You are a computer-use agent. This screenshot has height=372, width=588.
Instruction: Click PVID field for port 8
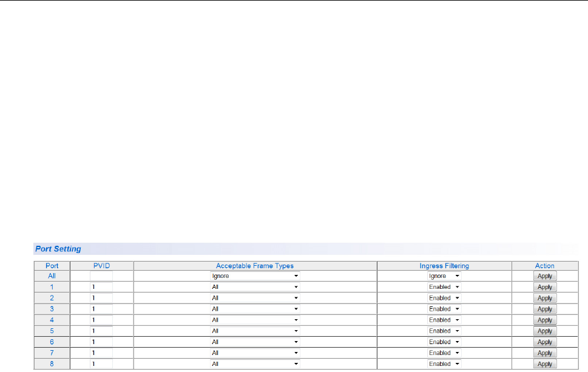coord(101,364)
